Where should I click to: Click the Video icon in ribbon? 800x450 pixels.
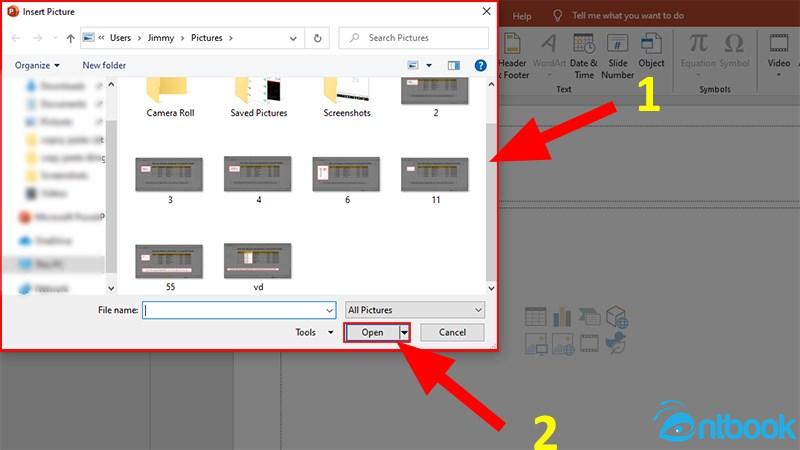coord(779,52)
